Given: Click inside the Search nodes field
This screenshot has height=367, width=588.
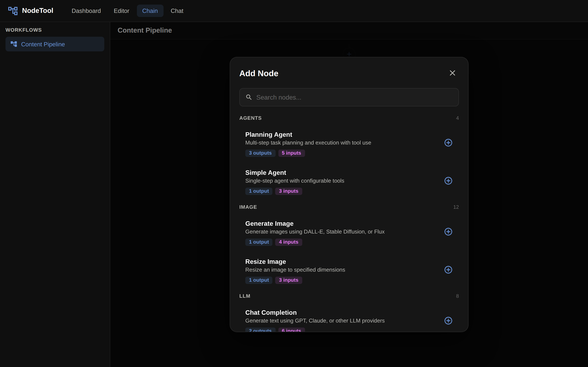Looking at the screenshot, I should (x=349, y=97).
